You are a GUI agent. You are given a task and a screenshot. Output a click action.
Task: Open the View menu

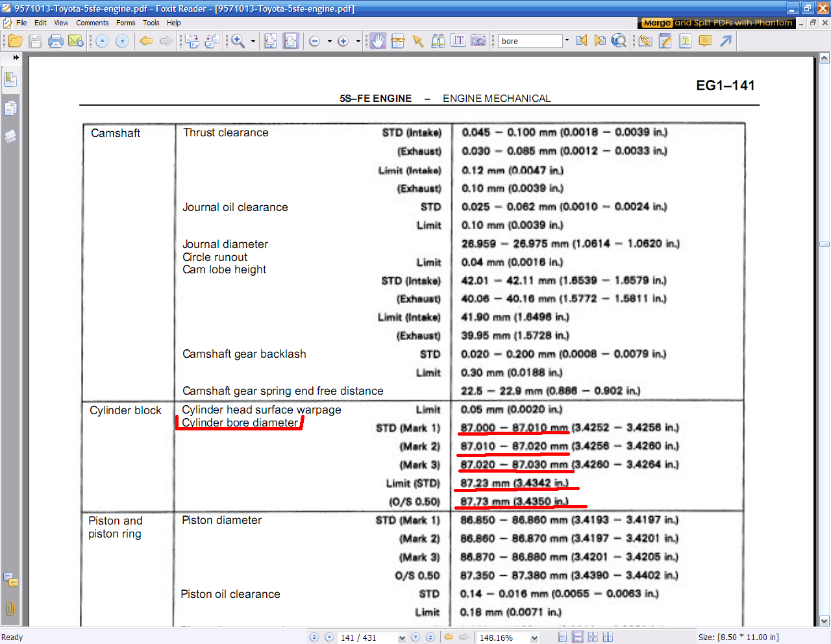(x=61, y=23)
